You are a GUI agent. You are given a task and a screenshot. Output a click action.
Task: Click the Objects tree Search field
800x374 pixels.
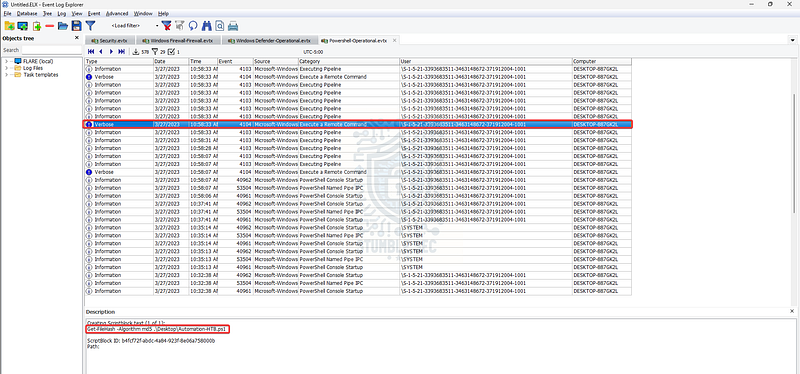[51, 50]
